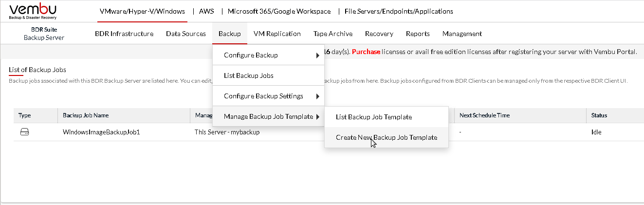Select List Backup Job Template

pyautogui.click(x=386, y=117)
